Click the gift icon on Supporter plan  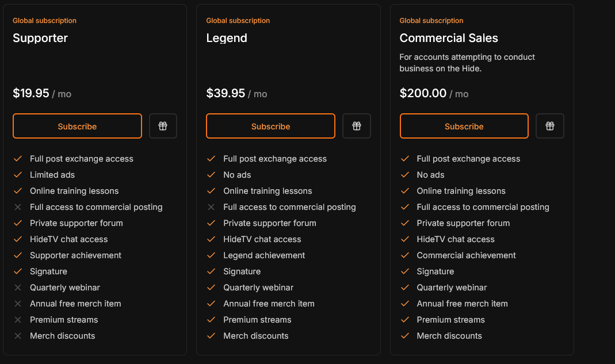coord(163,126)
